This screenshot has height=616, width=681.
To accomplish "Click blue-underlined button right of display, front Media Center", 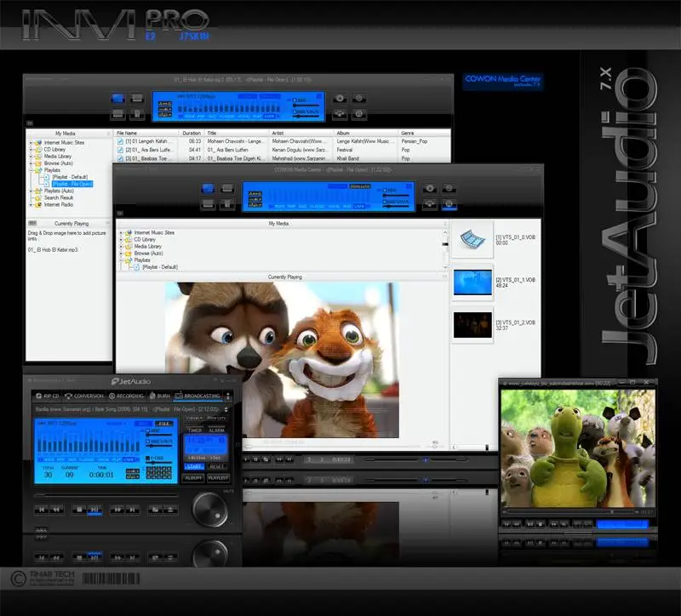I will 449,203.
